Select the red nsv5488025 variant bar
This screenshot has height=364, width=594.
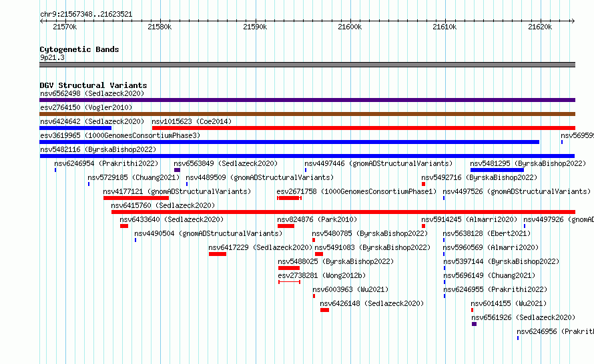tap(289, 268)
